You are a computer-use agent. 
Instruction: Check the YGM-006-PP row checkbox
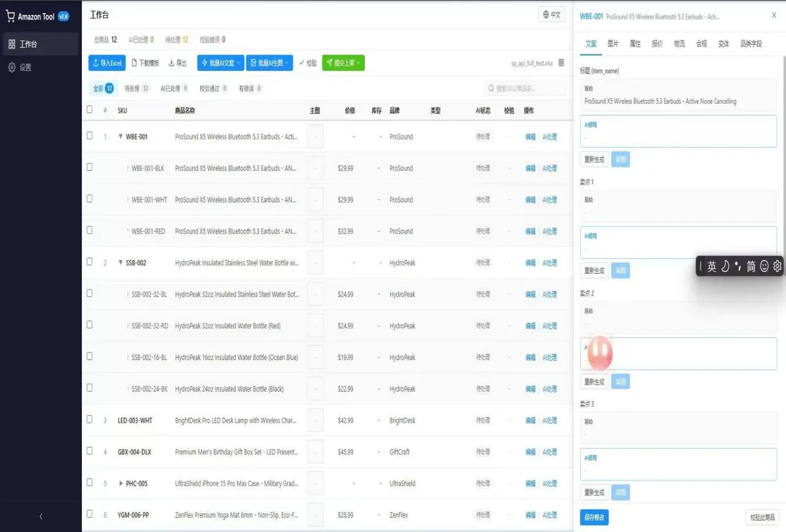(90, 514)
